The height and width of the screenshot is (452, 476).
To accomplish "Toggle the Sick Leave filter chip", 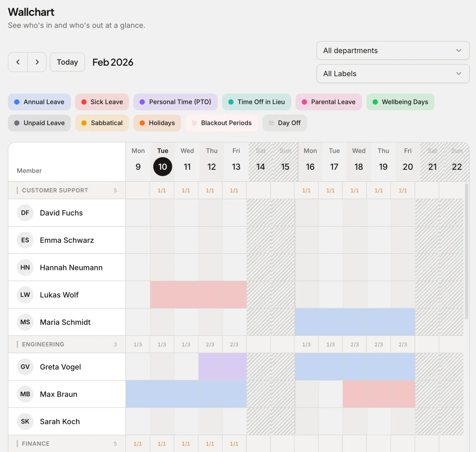I will tap(102, 102).
